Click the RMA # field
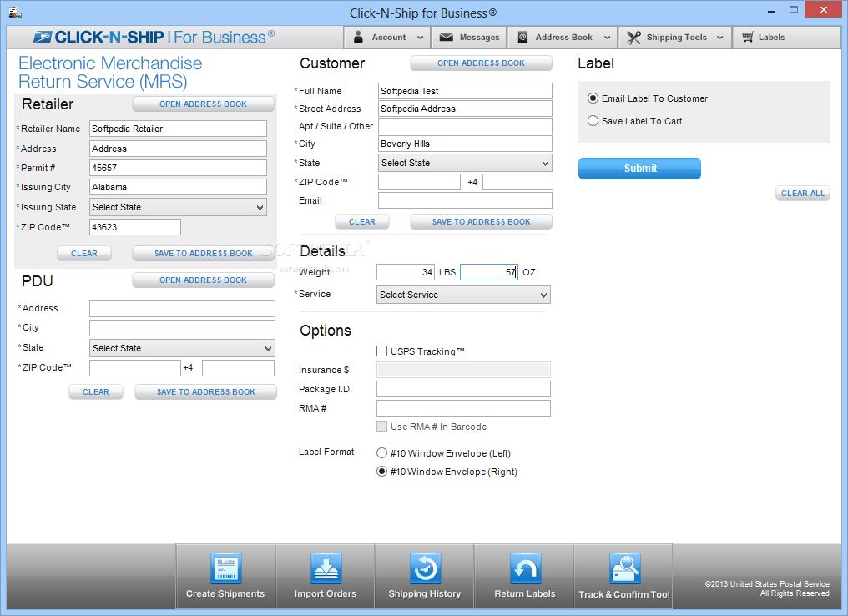Viewport: 848px width, 616px height. (x=463, y=408)
